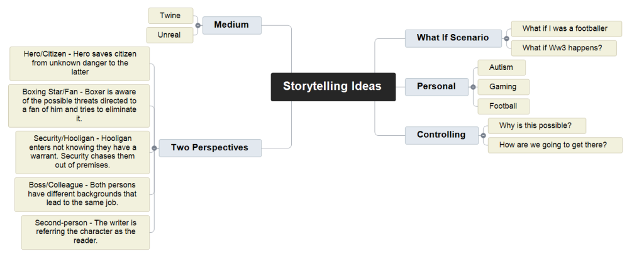Click the Twine subtopic
The height and width of the screenshot is (256, 644).
point(170,16)
